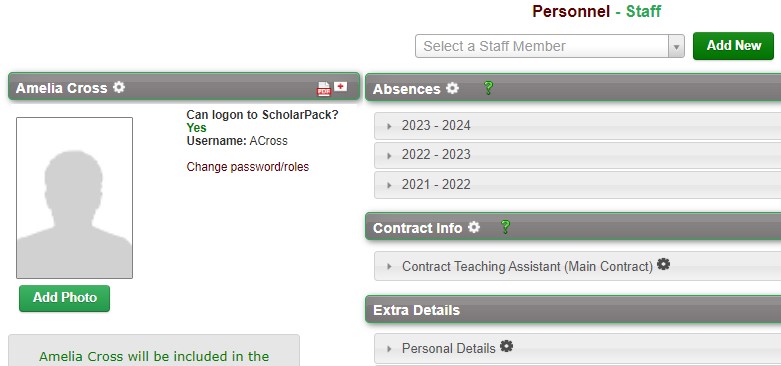Click the Add New button
The image size is (781, 366).
pos(733,46)
